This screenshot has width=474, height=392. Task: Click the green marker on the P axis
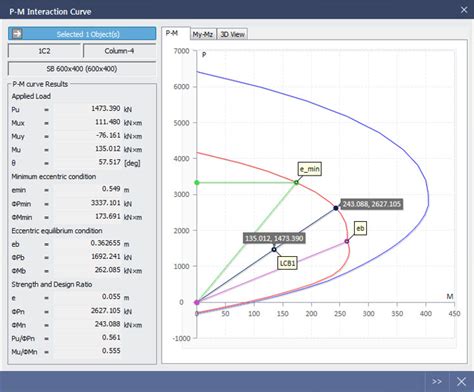197,182
